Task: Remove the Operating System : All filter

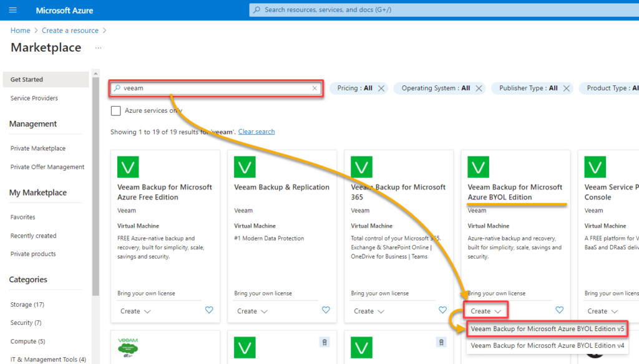Action: (x=479, y=89)
